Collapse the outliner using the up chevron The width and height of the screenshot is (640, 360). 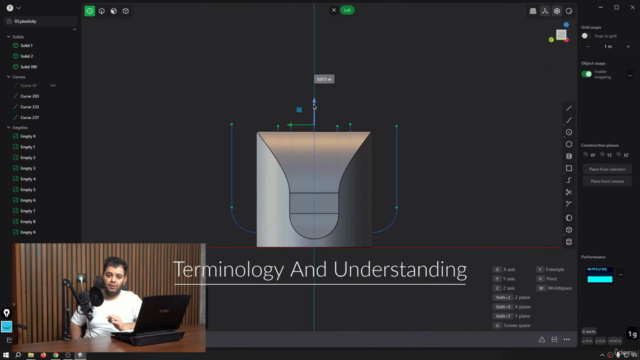tap(74, 29)
